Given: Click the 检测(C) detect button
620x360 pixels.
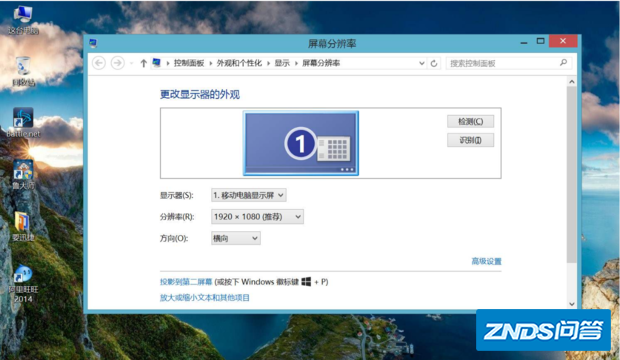Looking at the screenshot, I should click(x=471, y=121).
